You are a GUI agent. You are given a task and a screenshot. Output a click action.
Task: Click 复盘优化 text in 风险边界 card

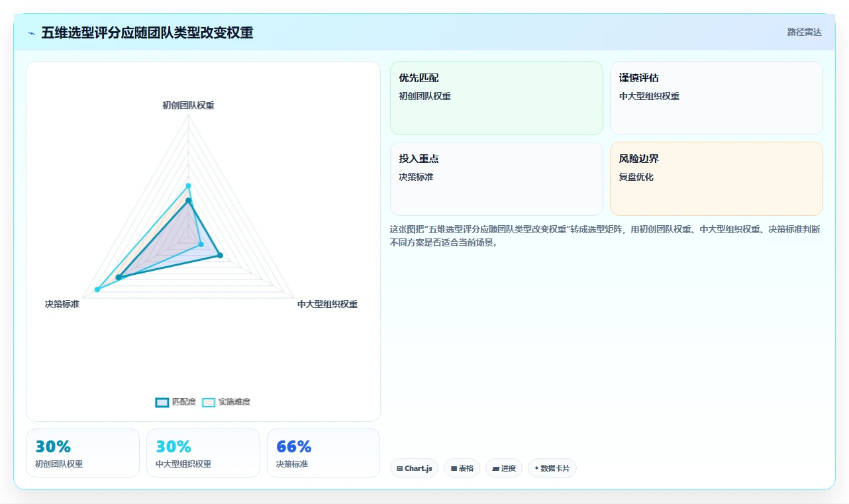[636, 177]
